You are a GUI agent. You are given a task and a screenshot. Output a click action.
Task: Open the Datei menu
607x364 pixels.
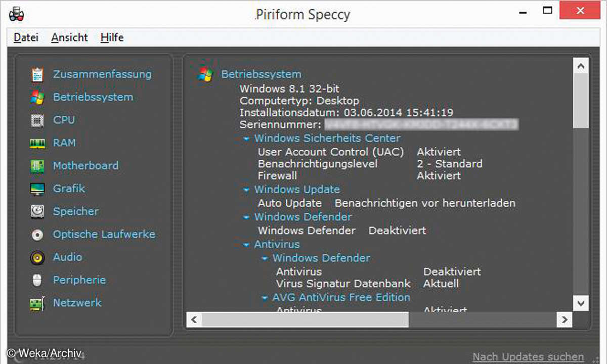tap(26, 37)
